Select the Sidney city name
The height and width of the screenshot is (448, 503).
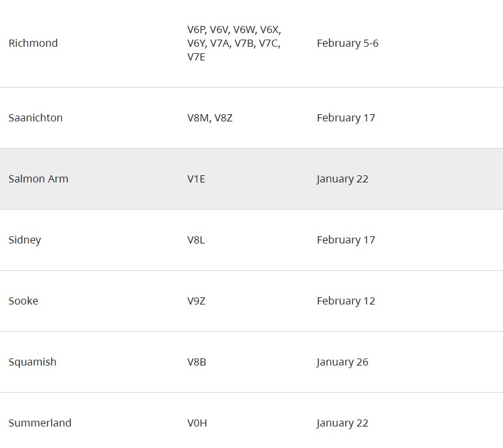tap(25, 240)
